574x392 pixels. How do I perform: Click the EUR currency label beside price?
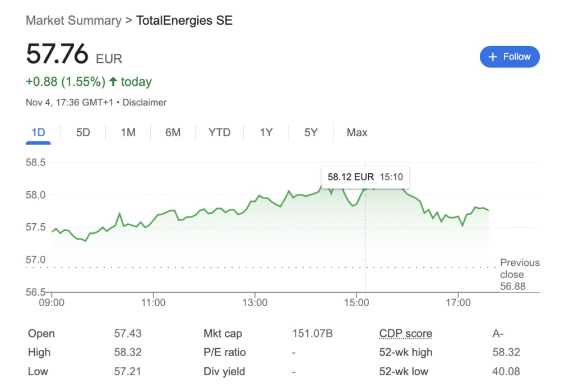109,59
